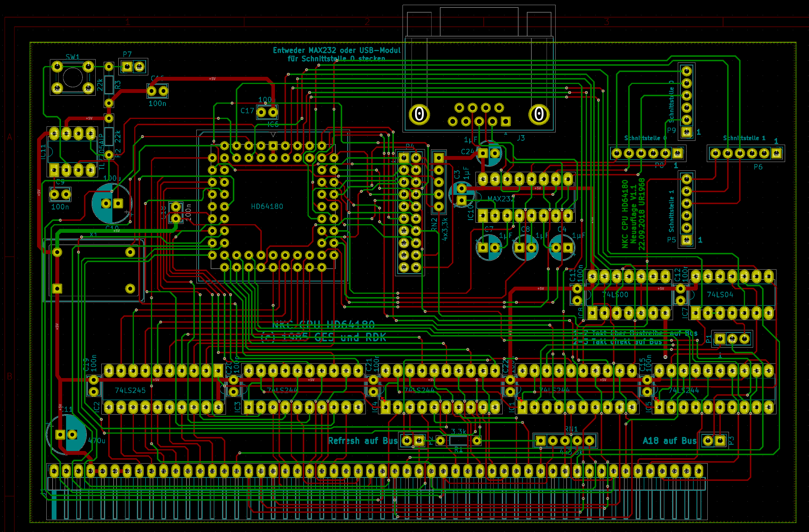Select the IC11 TL7705 DIP footprint
The width and height of the screenshot is (809, 532).
[72, 152]
